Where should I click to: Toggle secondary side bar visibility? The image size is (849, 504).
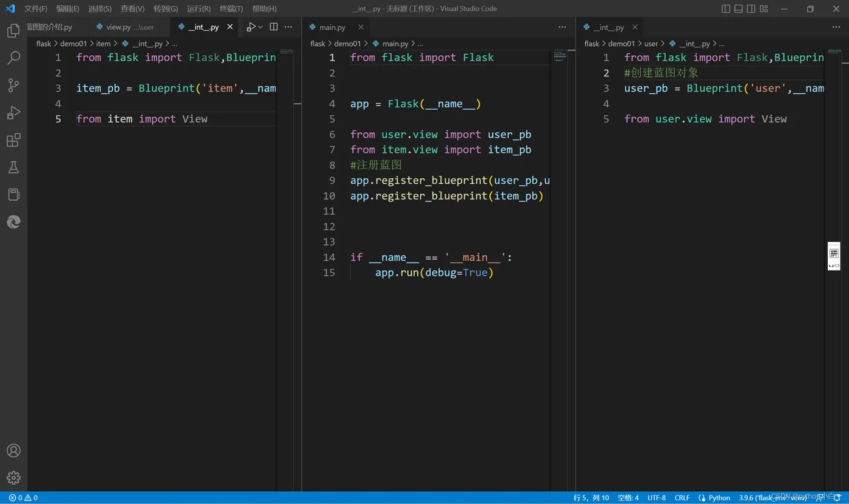pyautogui.click(x=751, y=8)
